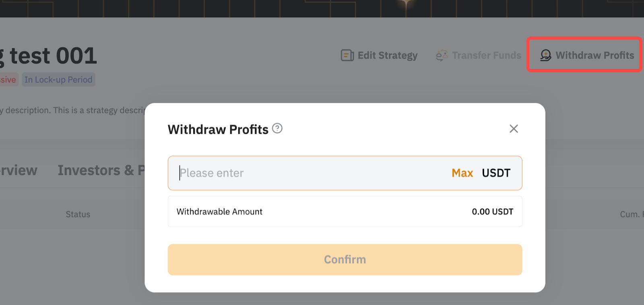Click the 'test 001' strategy title

[x=52, y=56]
